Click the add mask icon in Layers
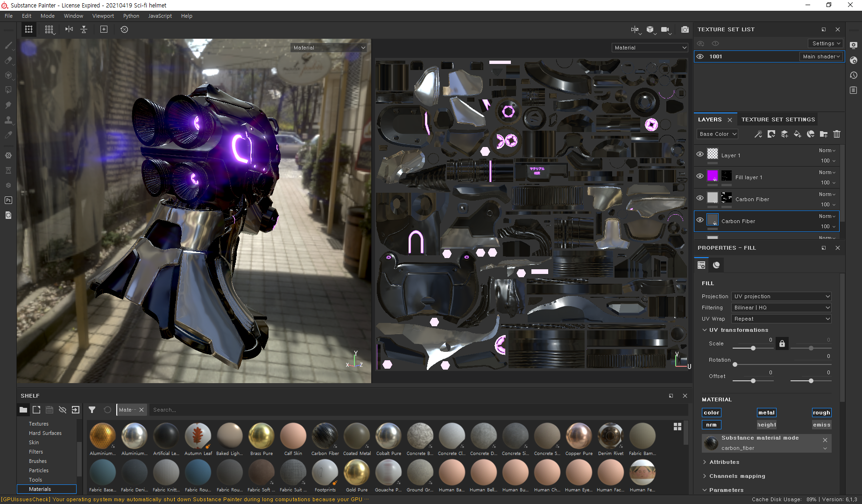 pyautogui.click(x=771, y=134)
